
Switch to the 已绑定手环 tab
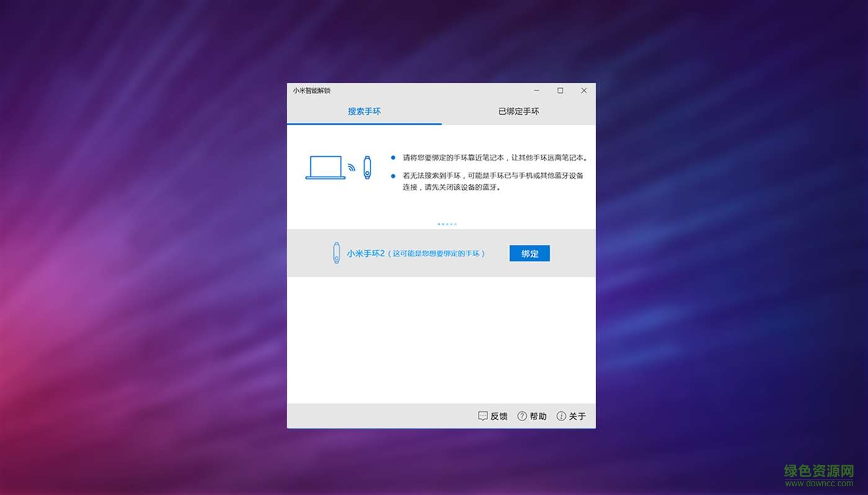[518, 112]
